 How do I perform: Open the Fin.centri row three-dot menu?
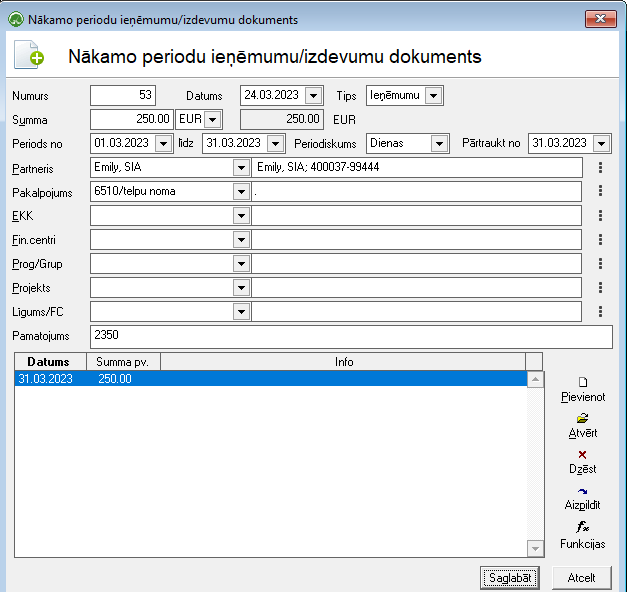tap(600, 240)
